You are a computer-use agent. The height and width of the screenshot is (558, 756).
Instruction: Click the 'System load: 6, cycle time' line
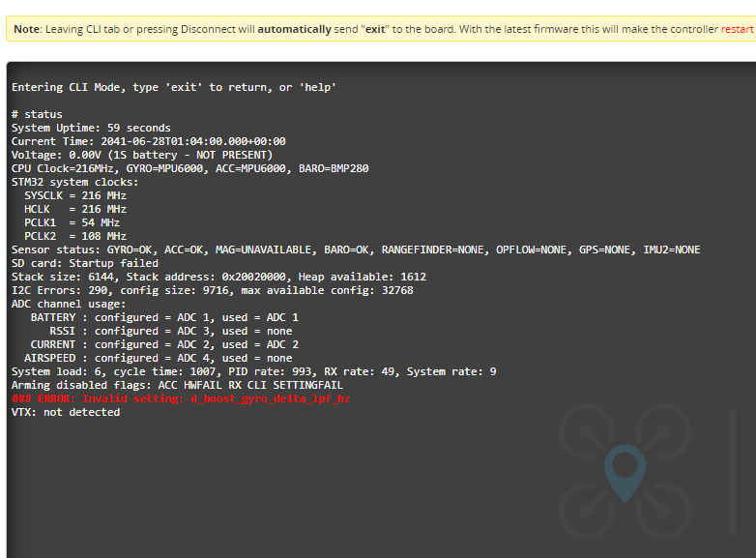click(x=254, y=371)
